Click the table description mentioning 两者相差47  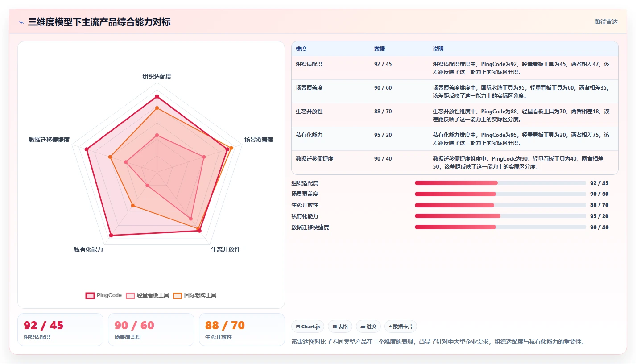(x=521, y=68)
